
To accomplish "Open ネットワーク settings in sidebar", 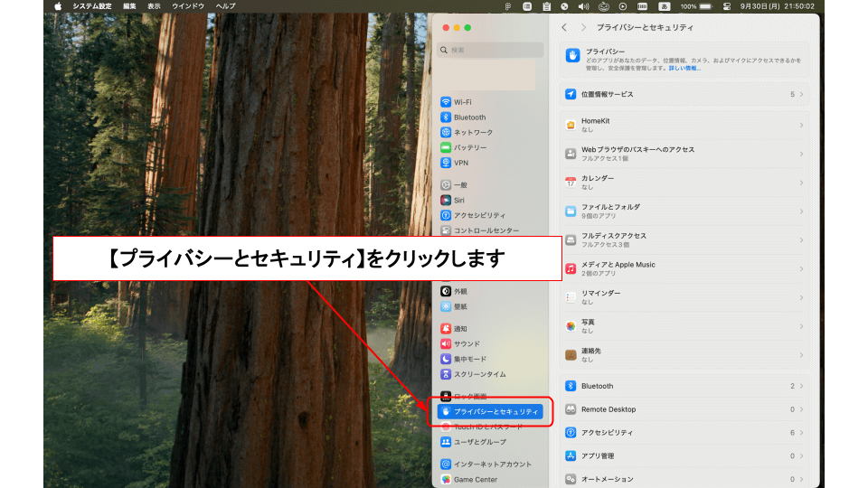I will (x=472, y=132).
